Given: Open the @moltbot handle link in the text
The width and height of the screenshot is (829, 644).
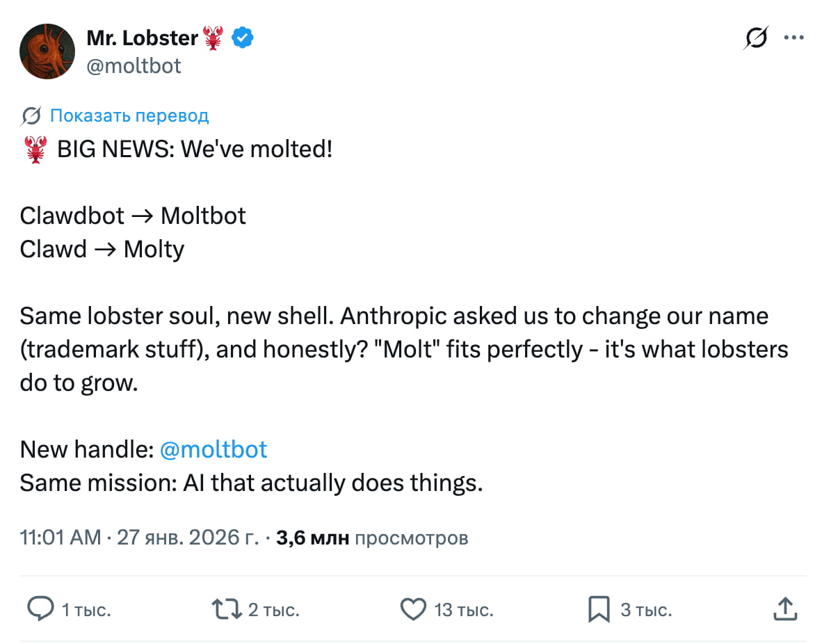Looking at the screenshot, I should 214,449.
